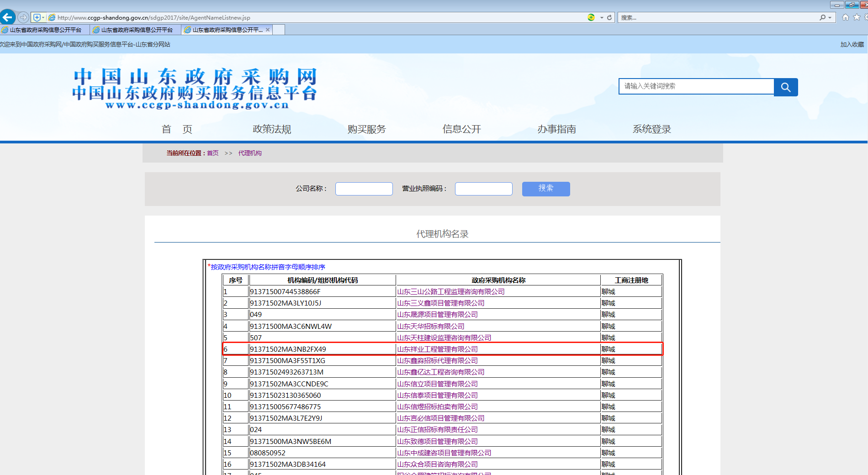868x475 pixels.
Task: Close the third browser tab
Action: pos(268,30)
